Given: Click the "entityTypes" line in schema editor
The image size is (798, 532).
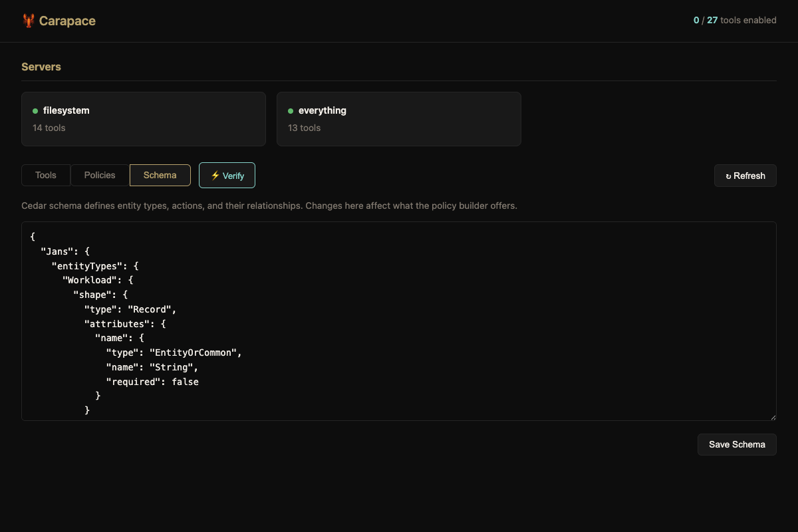Looking at the screenshot, I should (x=95, y=265).
